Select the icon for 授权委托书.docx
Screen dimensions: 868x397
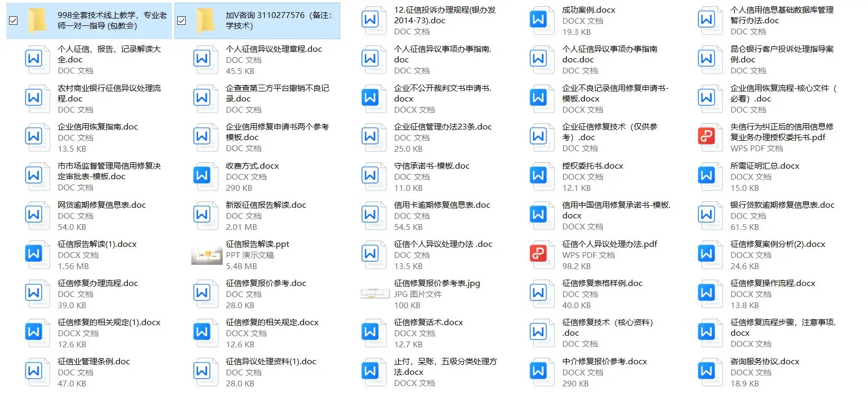point(538,176)
